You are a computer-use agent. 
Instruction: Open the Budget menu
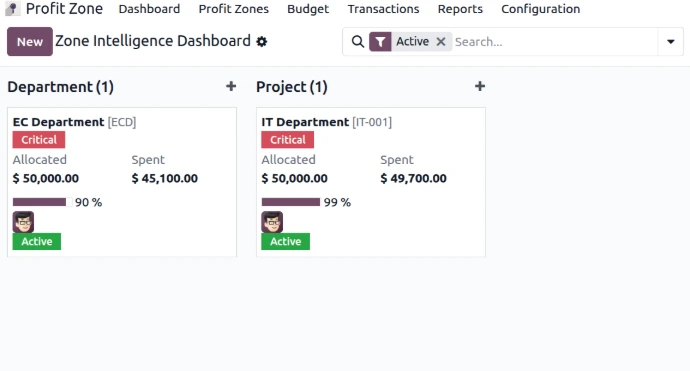click(308, 9)
